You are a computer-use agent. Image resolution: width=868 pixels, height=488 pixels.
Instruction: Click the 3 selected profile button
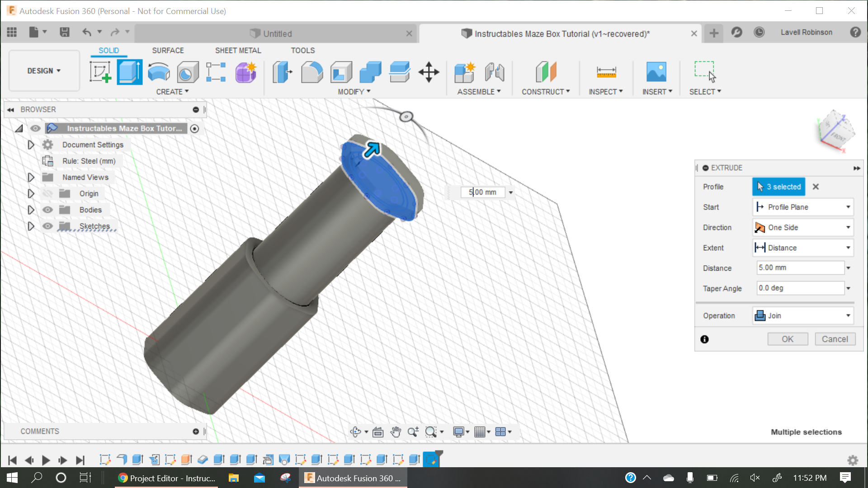tap(778, 187)
